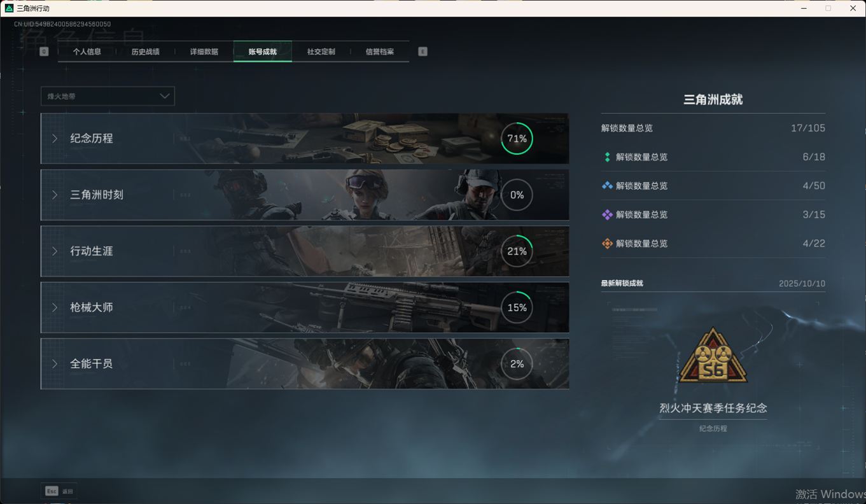Click the E key next-tab icon
The width and height of the screenshot is (866, 504).
point(423,52)
